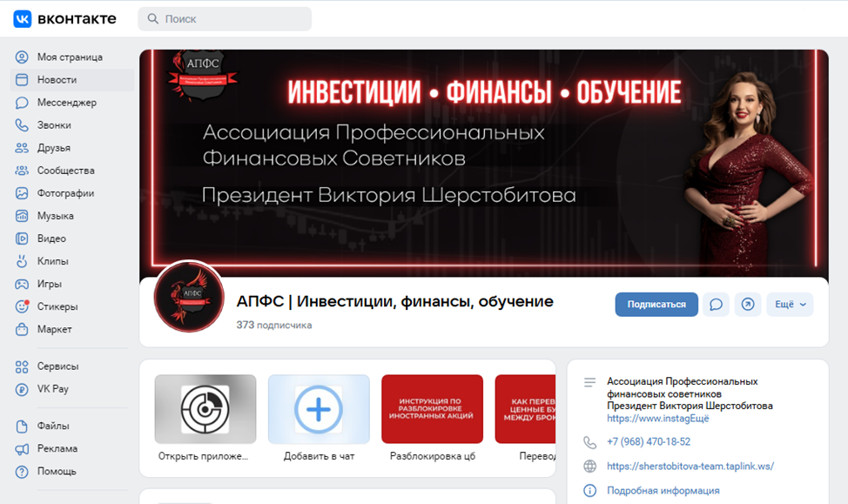Image resolution: width=848 pixels, height=504 pixels.
Task: Click the Мессенджер chat bubble icon
Action: point(22,102)
